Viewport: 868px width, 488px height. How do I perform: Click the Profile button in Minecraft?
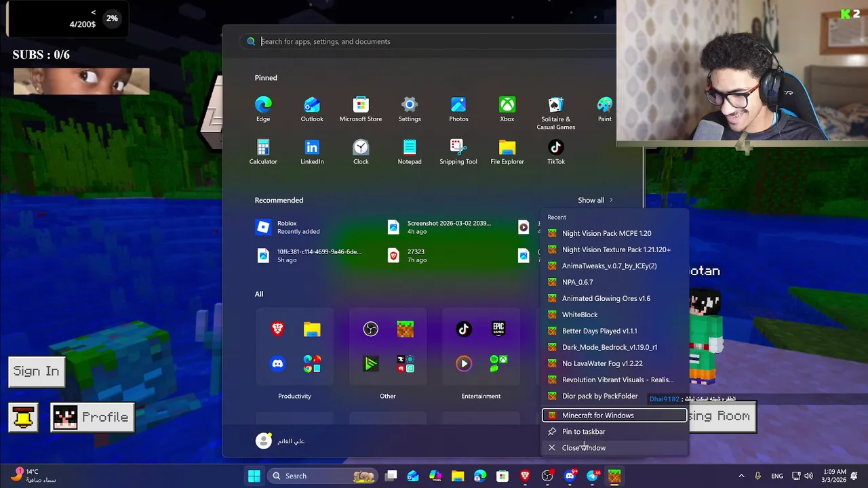tap(93, 418)
